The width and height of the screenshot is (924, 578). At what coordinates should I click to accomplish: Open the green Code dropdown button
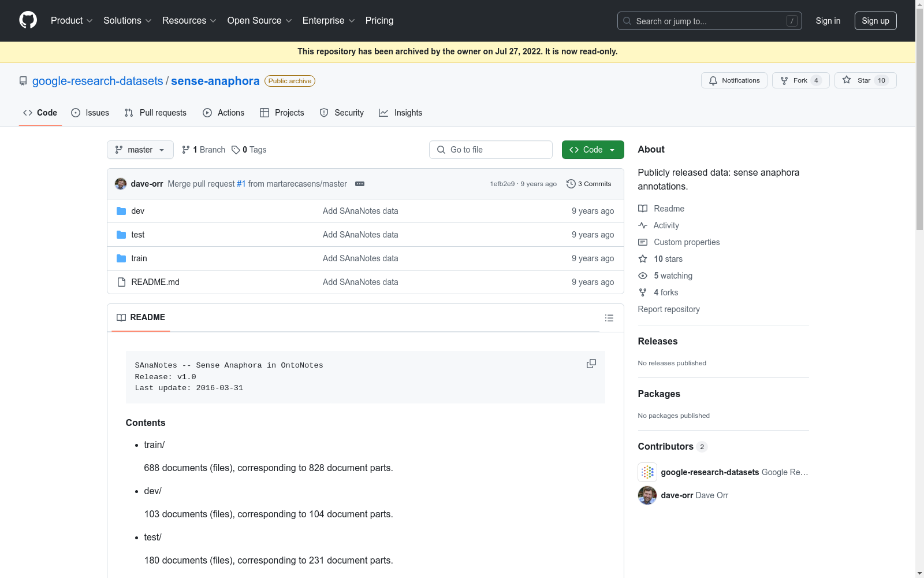[593, 150]
